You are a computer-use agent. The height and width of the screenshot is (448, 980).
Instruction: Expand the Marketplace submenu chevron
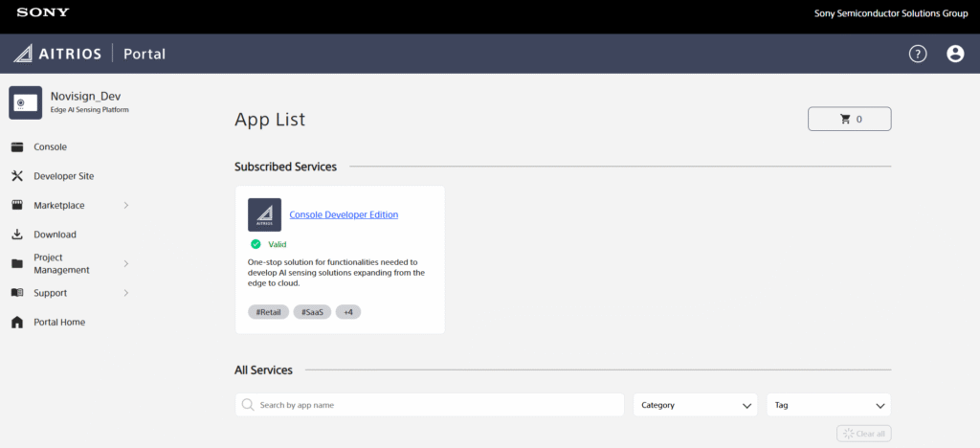pyautogui.click(x=126, y=205)
